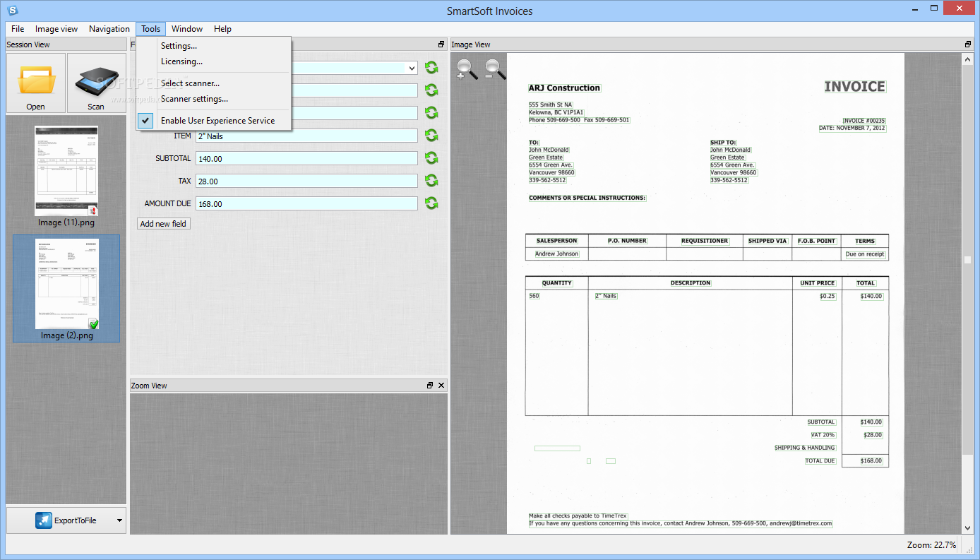Image resolution: width=980 pixels, height=560 pixels.
Task: Expand the ExportToFile dropdown arrow
Action: 119,521
